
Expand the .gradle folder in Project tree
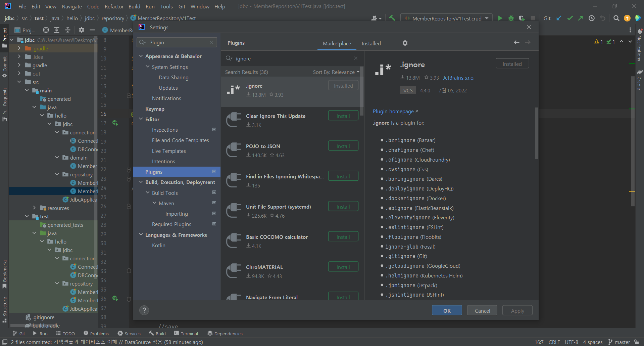(x=19, y=48)
